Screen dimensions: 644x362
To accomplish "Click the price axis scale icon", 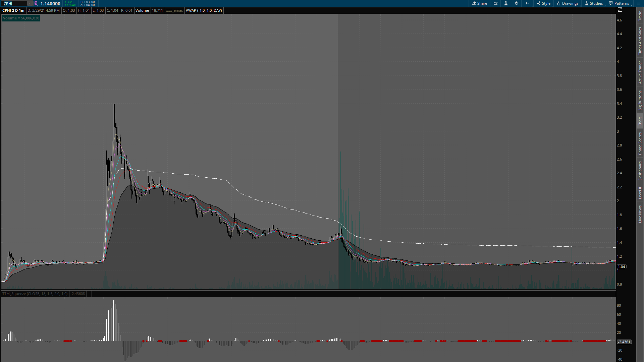I will click(620, 10).
